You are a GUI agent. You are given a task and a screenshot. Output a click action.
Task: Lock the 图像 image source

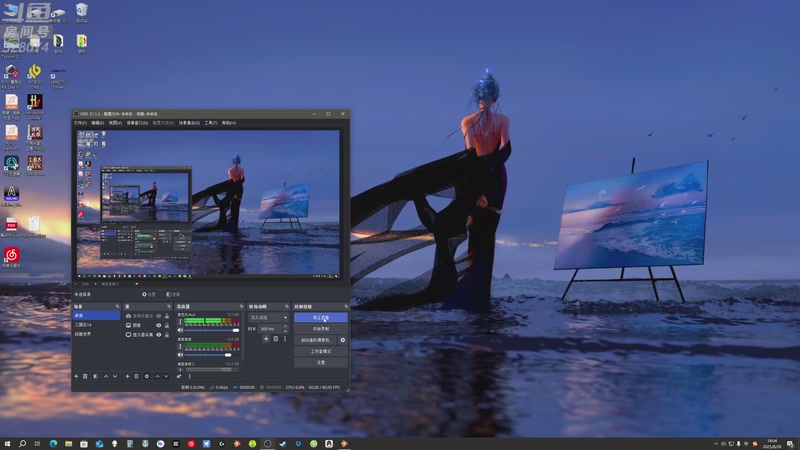pyautogui.click(x=167, y=326)
